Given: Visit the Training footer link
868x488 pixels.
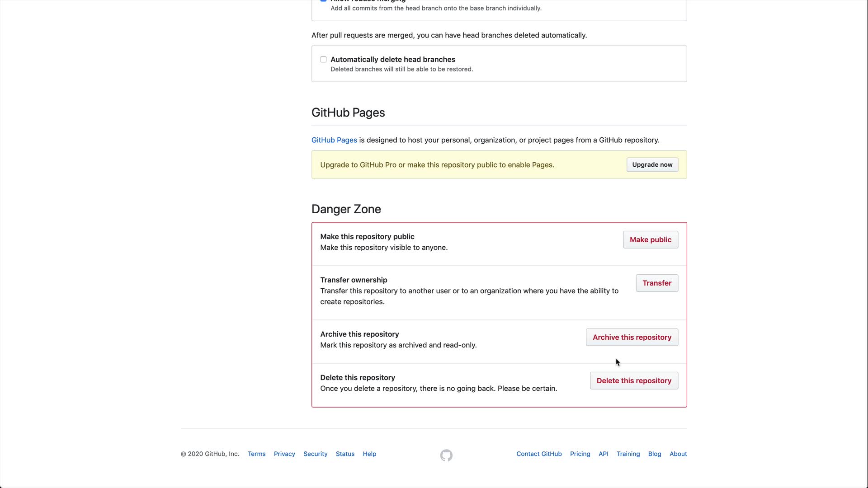Looking at the screenshot, I should coord(628,454).
